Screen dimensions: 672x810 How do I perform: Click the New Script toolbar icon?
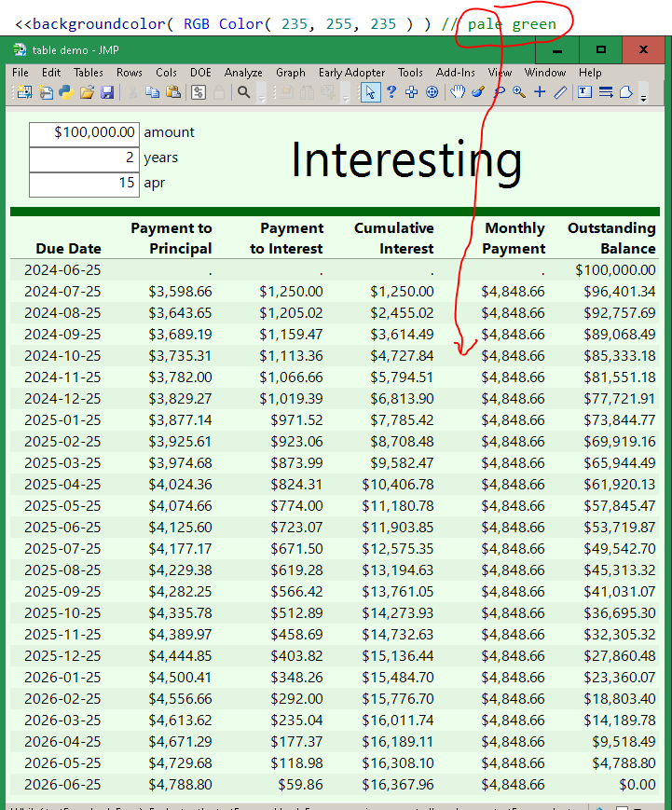click(46, 92)
